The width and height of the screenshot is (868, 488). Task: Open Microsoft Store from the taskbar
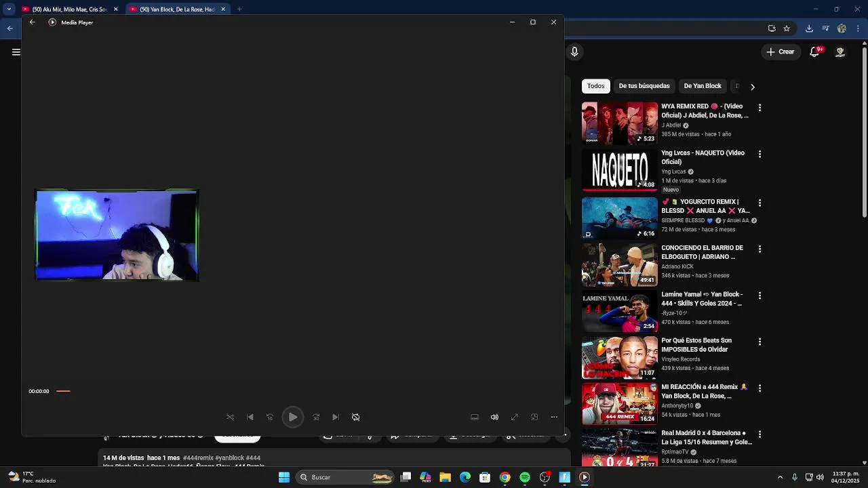tap(485, 477)
